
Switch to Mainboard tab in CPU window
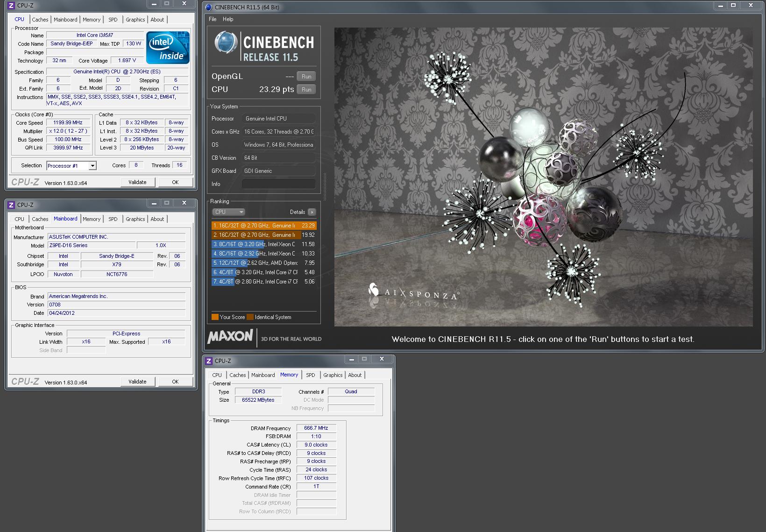65,20
